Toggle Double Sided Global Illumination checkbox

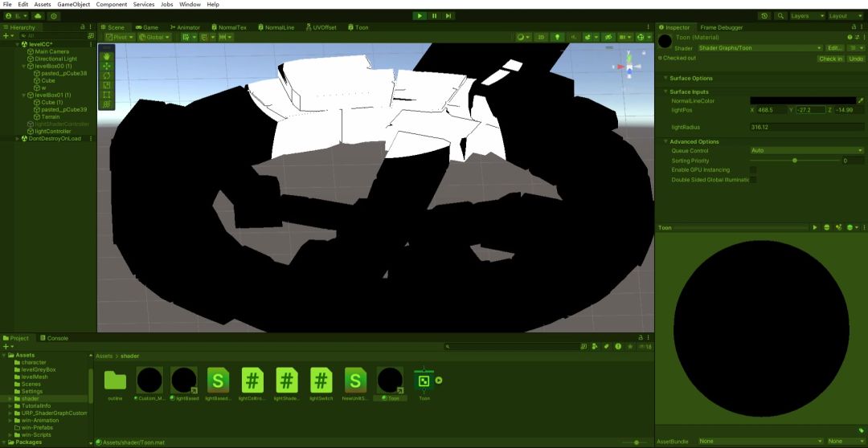point(753,180)
